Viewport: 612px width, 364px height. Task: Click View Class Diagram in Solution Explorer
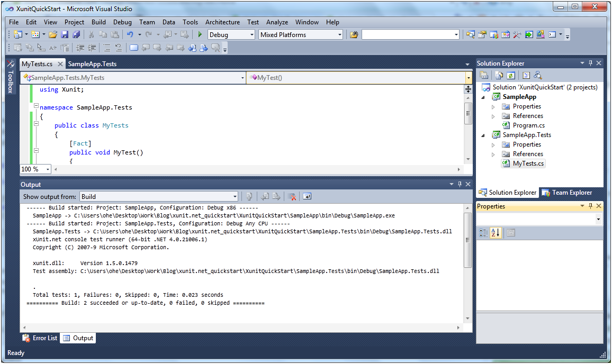(x=538, y=75)
